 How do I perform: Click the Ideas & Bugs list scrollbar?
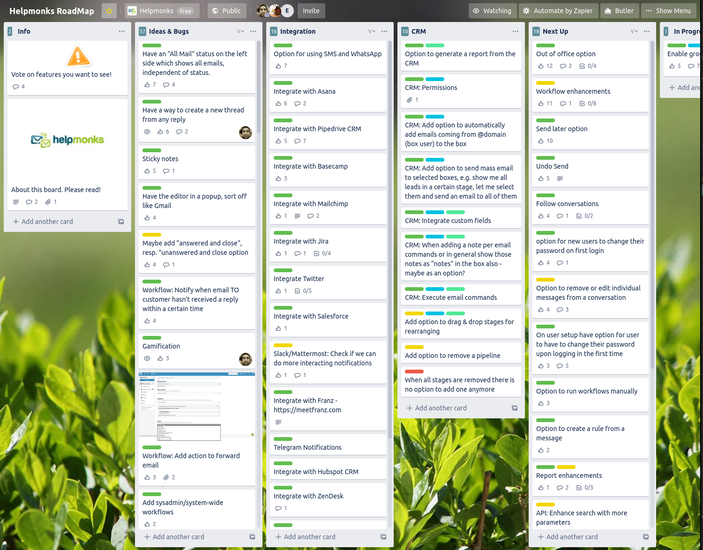258,85
